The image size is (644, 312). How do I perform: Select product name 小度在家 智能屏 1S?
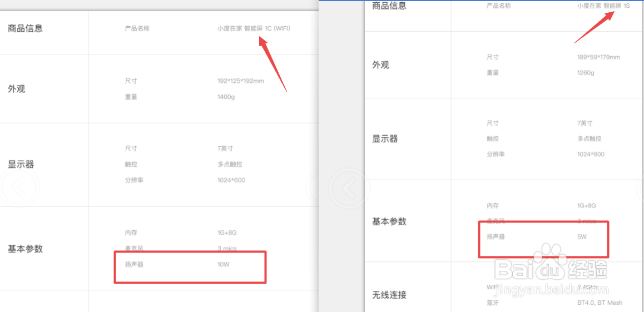point(603,6)
